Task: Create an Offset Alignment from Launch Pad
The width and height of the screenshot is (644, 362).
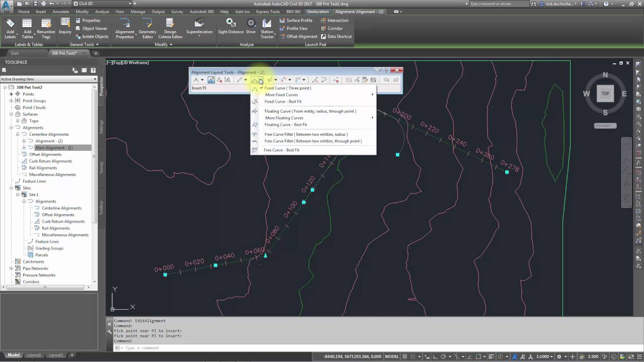Action: coord(298,37)
